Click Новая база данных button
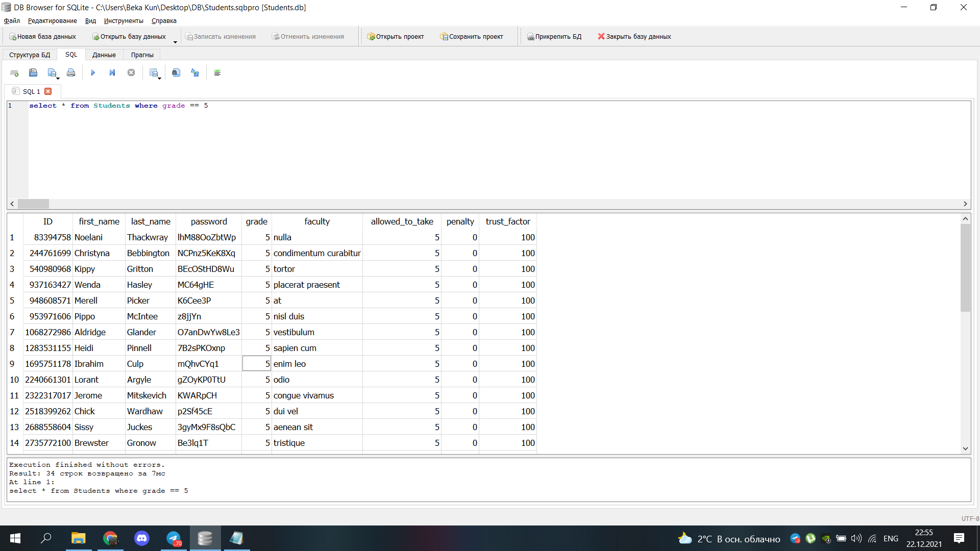The image size is (980, 551). 42,37
